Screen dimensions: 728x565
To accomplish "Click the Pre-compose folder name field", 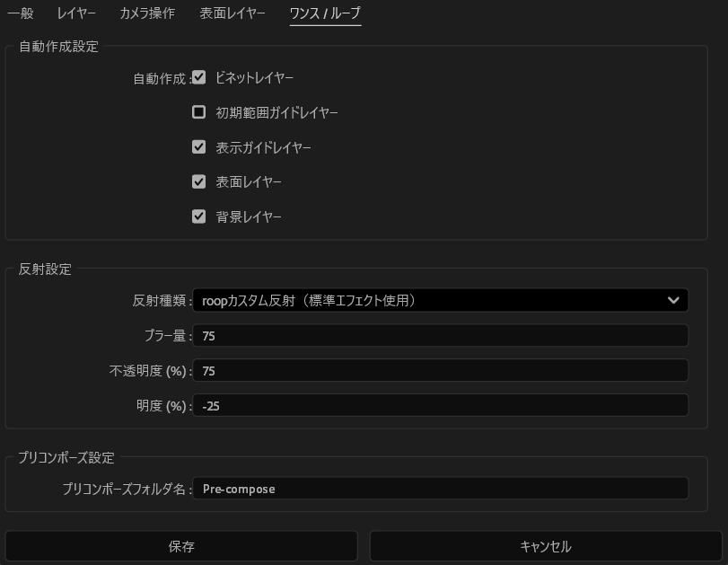I will pos(441,488).
